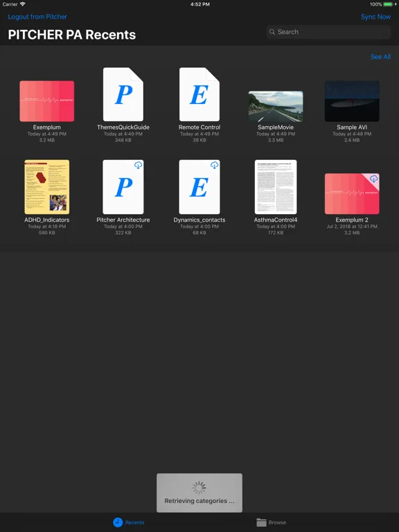
Task: Open the Dynamics_contacts document icon
Action: click(x=199, y=187)
